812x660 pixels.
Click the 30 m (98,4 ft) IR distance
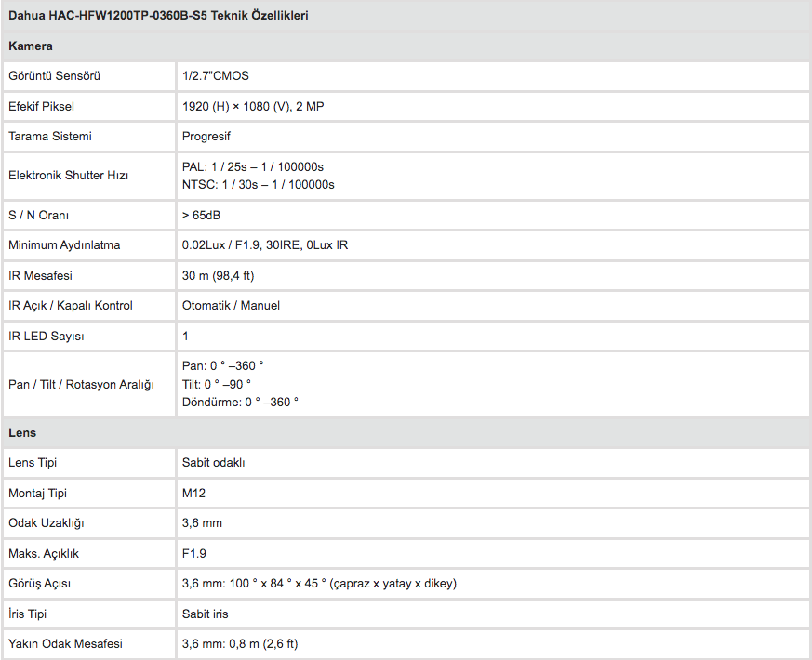[x=218, y=276]
